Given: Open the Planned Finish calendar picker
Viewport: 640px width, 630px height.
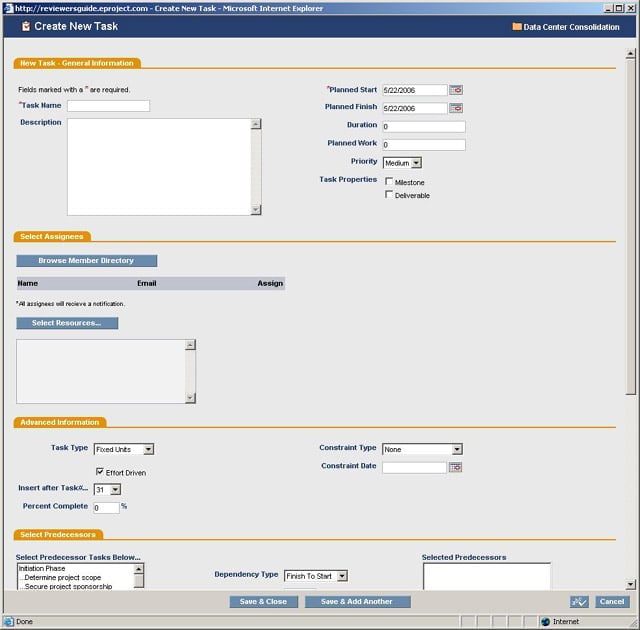Looking at the screenshot, I should (x=456, y=108).
